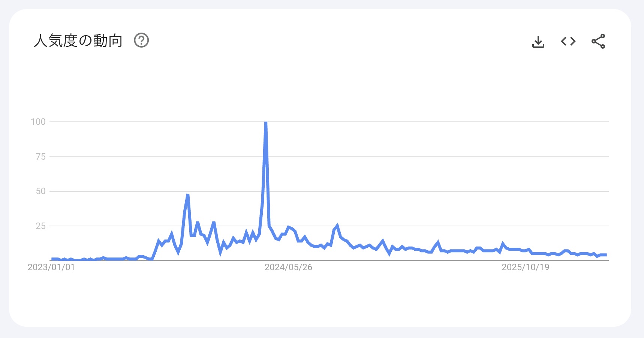Click the 人気度の動向 heading
The width and height of the screenshot is (644, 338).
click(x=78, y=40)
